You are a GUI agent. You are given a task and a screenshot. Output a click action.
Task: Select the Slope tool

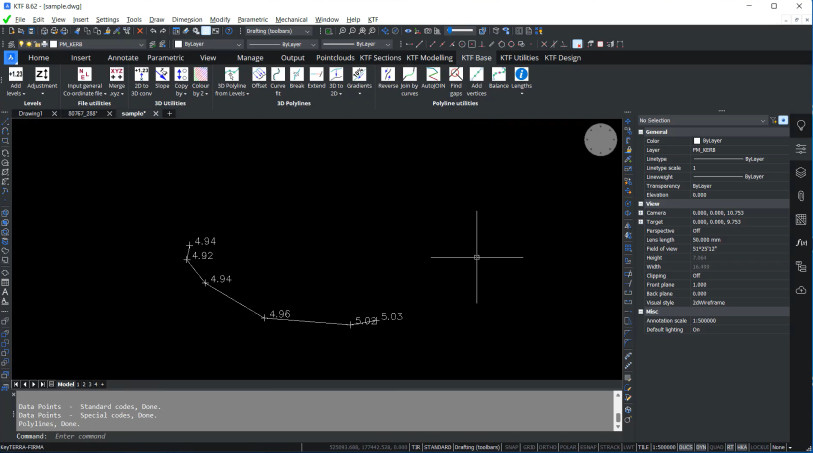[162, 78]
